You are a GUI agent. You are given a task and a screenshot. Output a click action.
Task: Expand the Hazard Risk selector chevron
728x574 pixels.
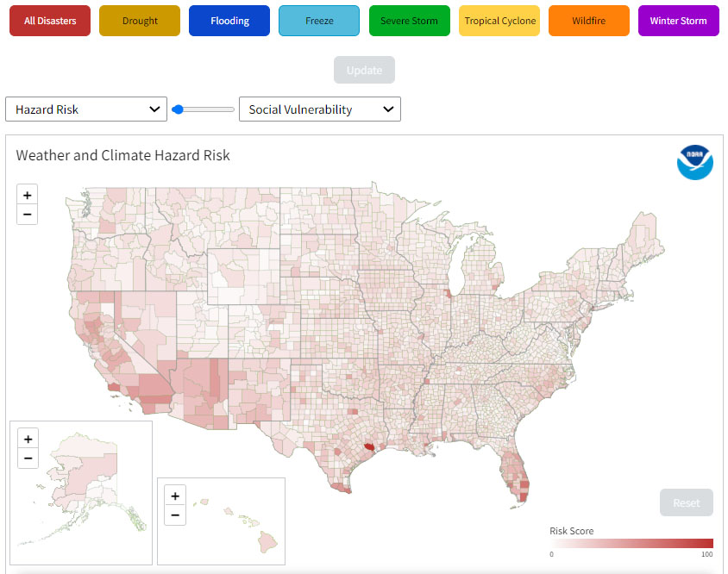click(155, 109)
